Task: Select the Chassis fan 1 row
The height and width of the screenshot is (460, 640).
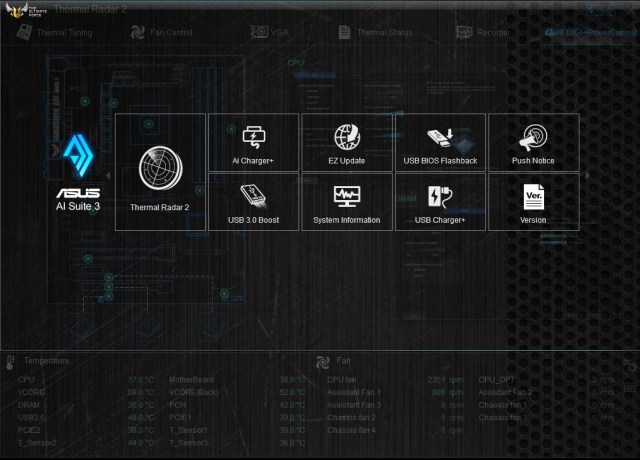Action: point(547,405)
